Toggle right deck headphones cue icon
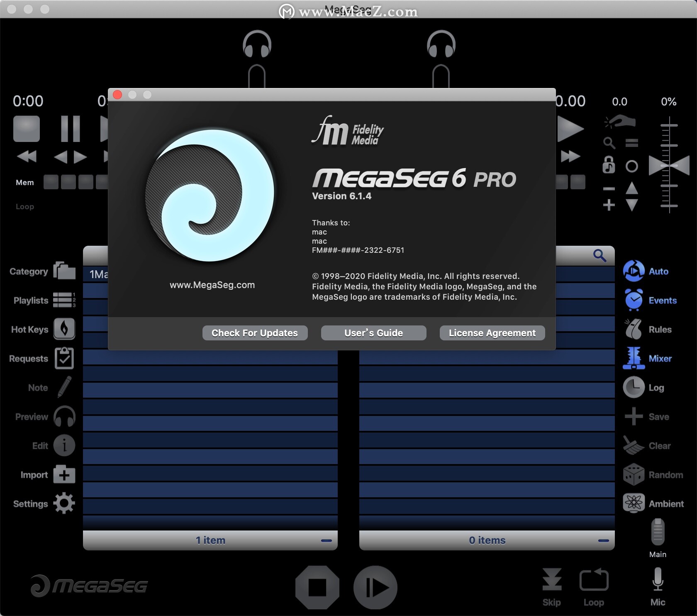The image size is (697, 616). [x=441, y=44]
